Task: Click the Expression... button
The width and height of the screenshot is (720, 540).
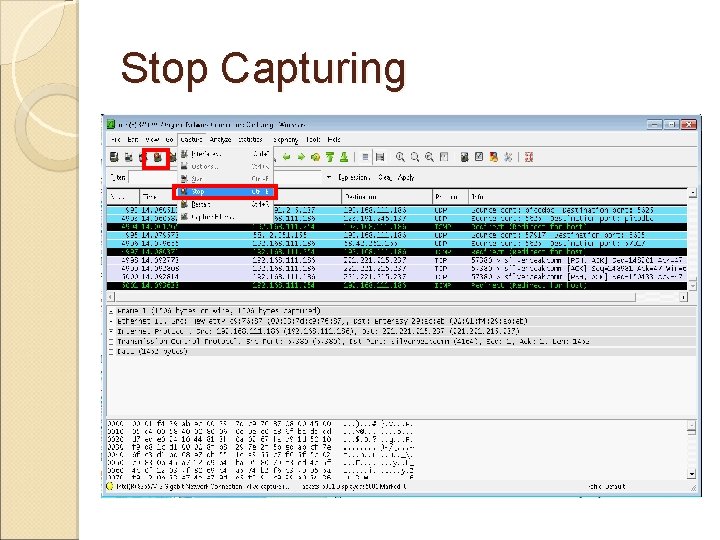Action: click(353, 177)
